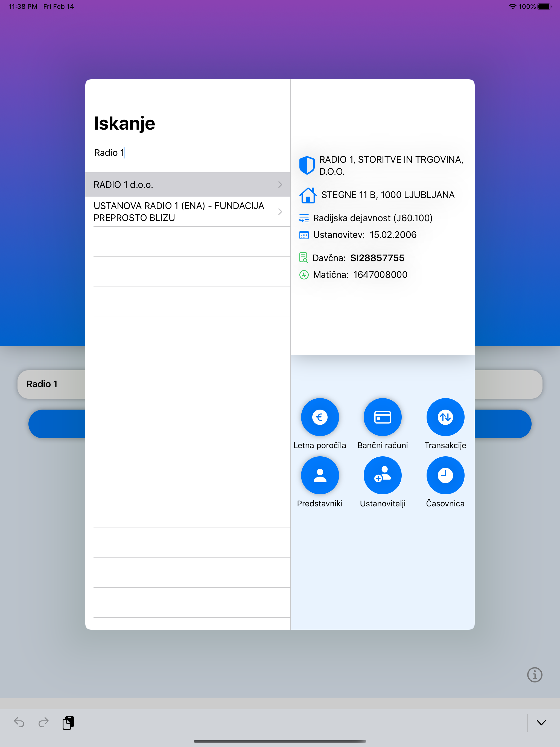Focus the Iskanje search field
This screenshot has width=560, height=747.
188,153
